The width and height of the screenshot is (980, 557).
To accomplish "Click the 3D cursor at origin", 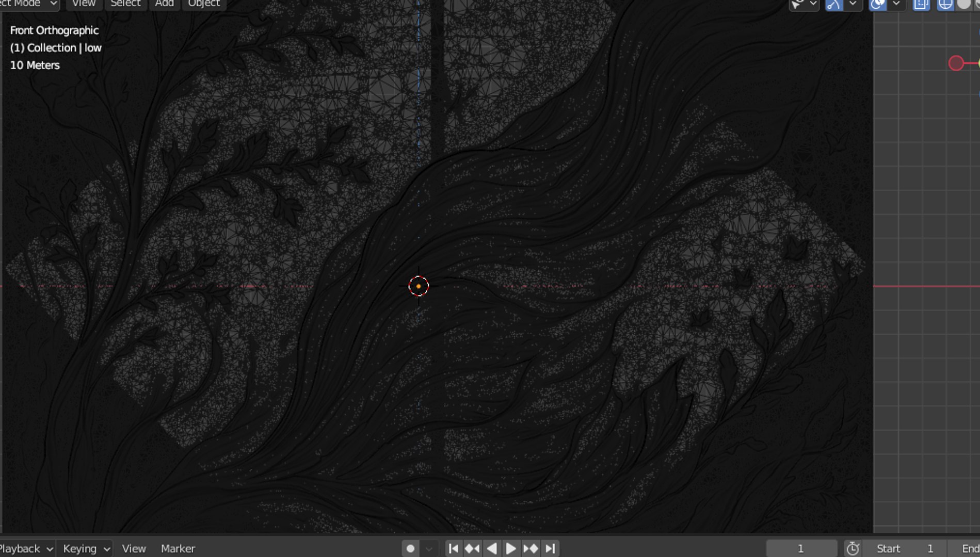I will coord(419,286).
